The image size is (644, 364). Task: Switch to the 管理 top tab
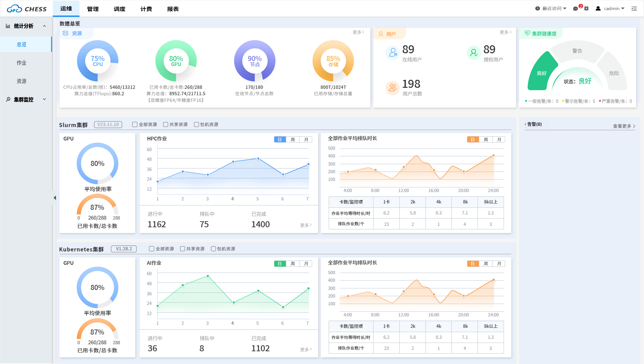93,9
